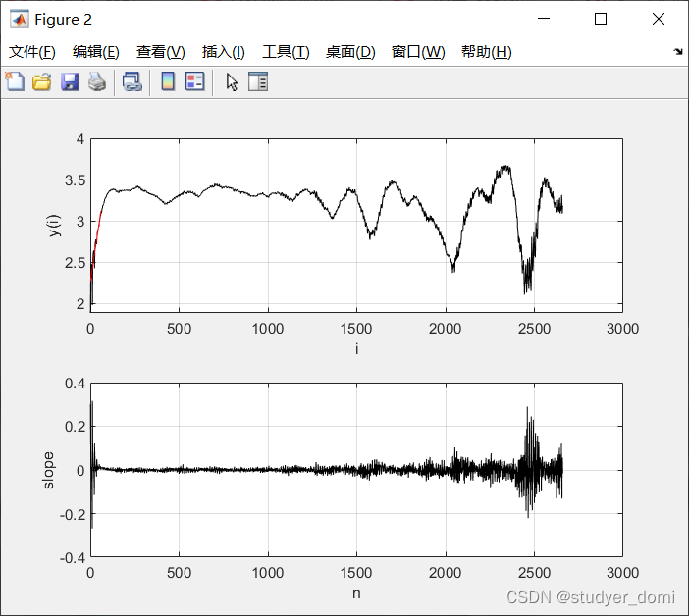Open the 窗口(W) menu
Viewport: 689px width, 616px height.
click(418, 52)
